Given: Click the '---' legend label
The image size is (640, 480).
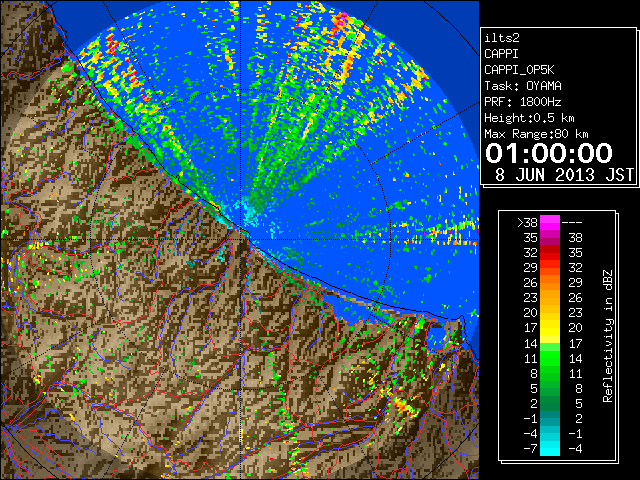Looking at the screenshot, I should [572, 223].
